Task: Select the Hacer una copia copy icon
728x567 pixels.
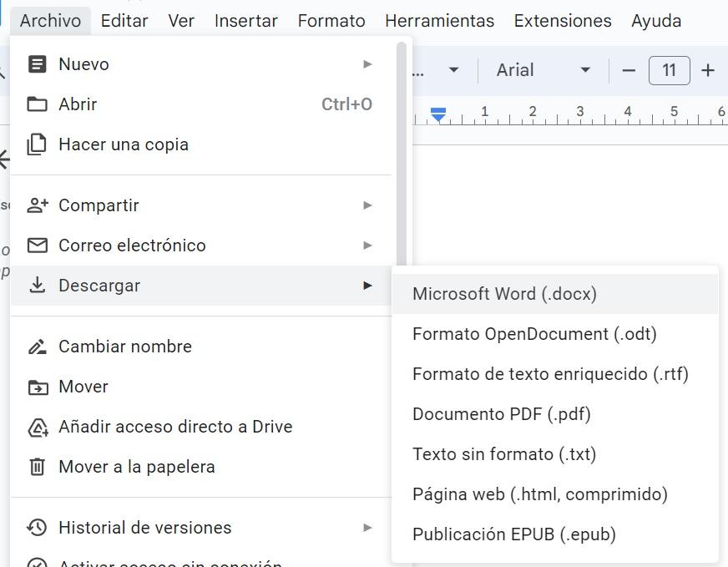Action: (37, 144)
